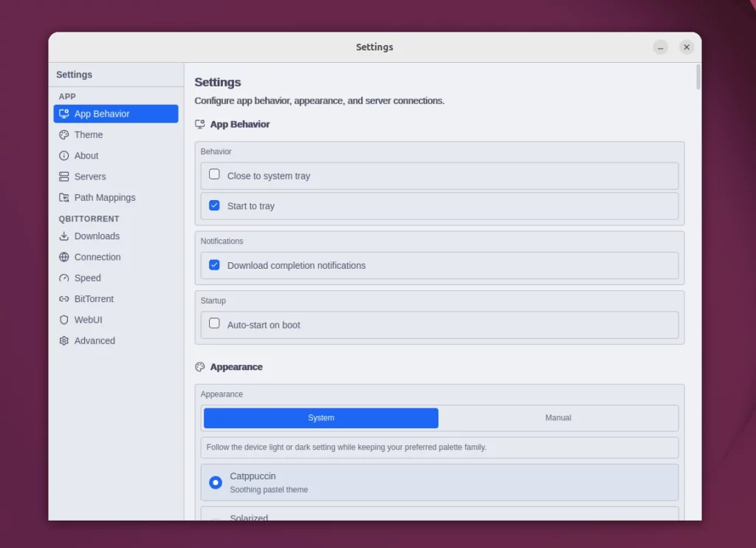Minimize the Settings window
756x548 pixels.
click(660, 47)
